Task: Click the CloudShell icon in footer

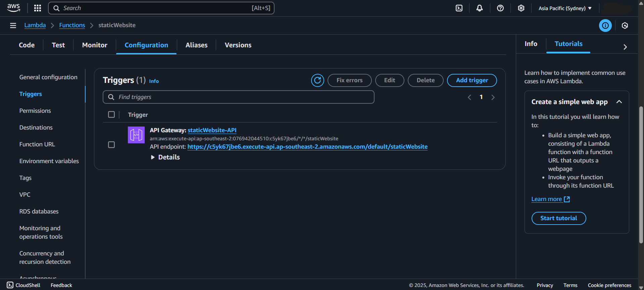Action: click(10, 285)
